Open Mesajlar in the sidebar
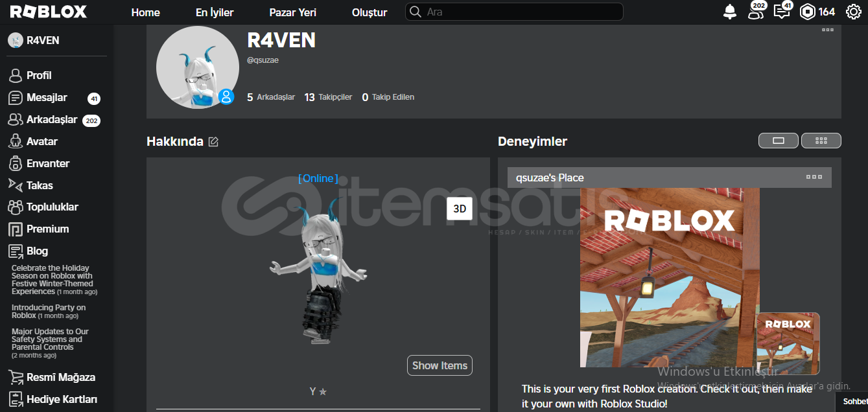Image resolution: width=868 pixels, height=412 pixels. pos(54,98)
